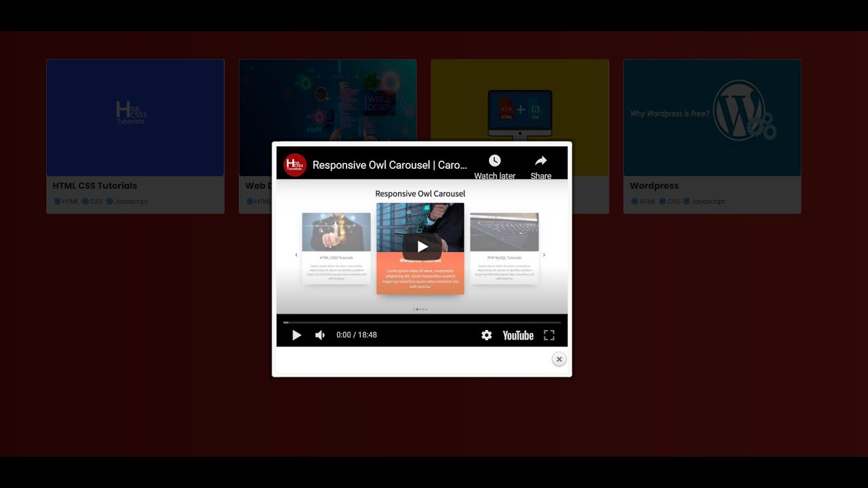This screenshot has height=488, width=868.
Task: Select the Javascript tag under HTML CSS Tutorials
Action: 127,201
